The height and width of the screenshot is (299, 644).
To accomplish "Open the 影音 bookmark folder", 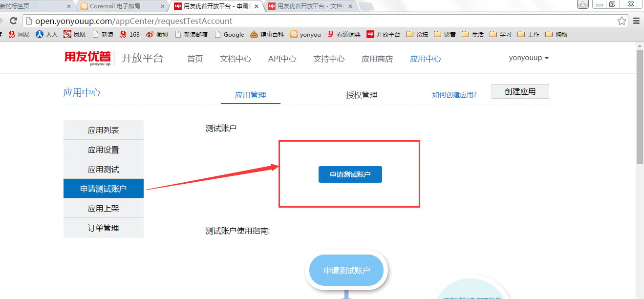I will point(445,34).
